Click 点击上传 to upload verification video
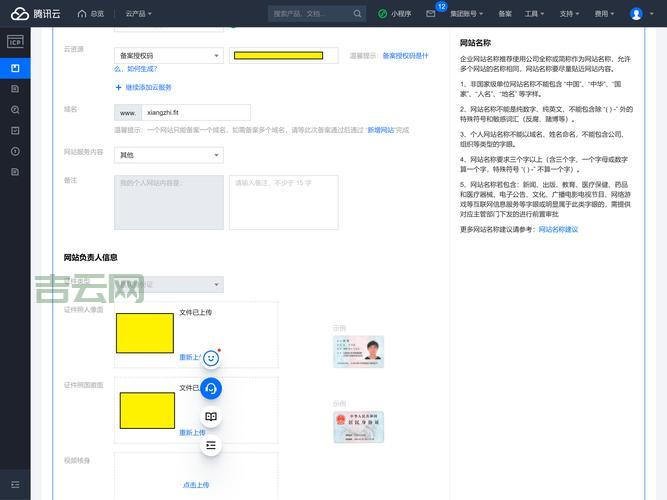Screen dimensions: 667x500 (196, 485)
